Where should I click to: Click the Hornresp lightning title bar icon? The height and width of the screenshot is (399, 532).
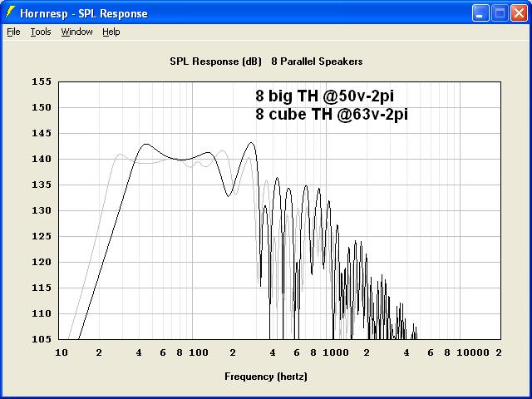(11, 12)
